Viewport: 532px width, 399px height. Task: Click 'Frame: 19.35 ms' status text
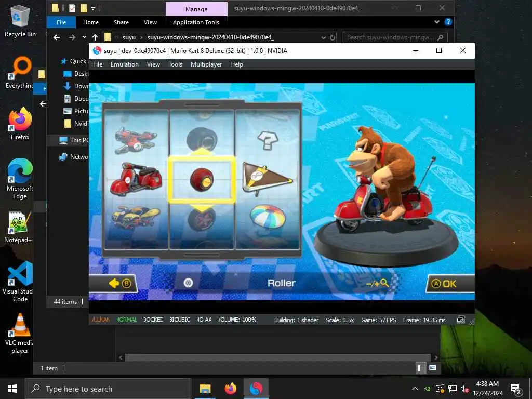click(424, 320)
